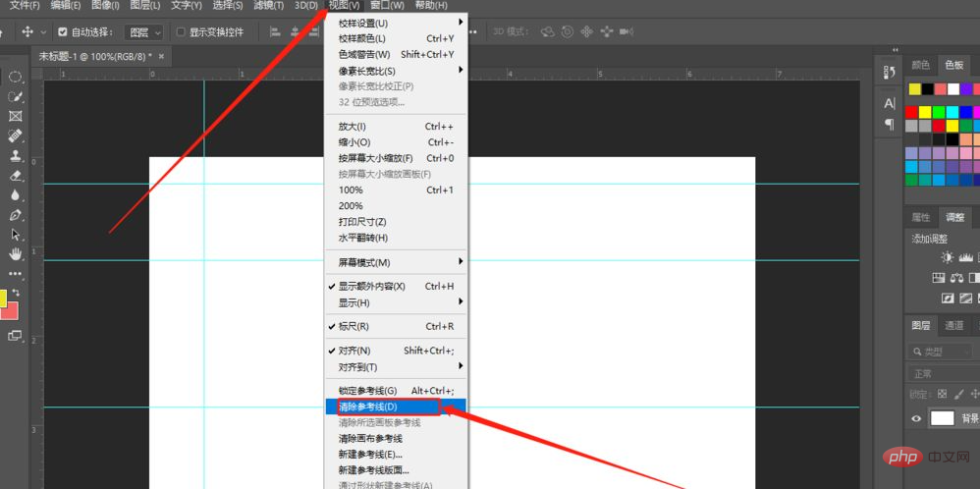
Task: Click the quick mask mode icon
Action: coord(15,336)
